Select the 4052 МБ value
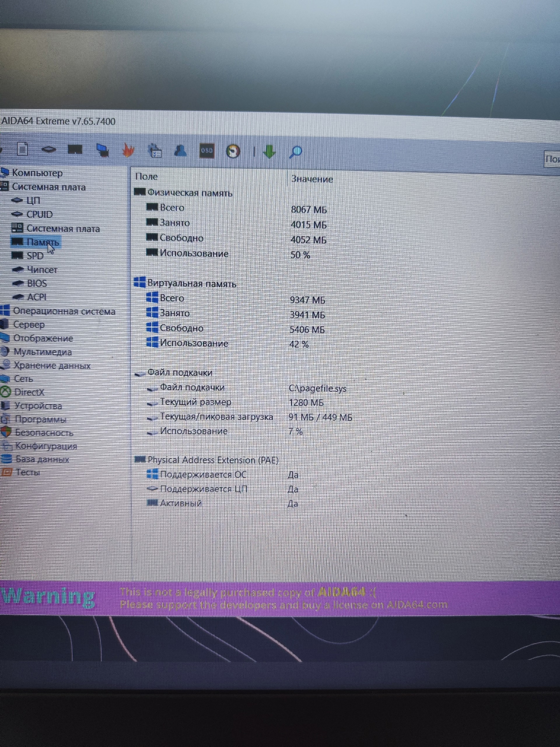The width and height of the screenshot is (560, 747). (x=309, y=240)
